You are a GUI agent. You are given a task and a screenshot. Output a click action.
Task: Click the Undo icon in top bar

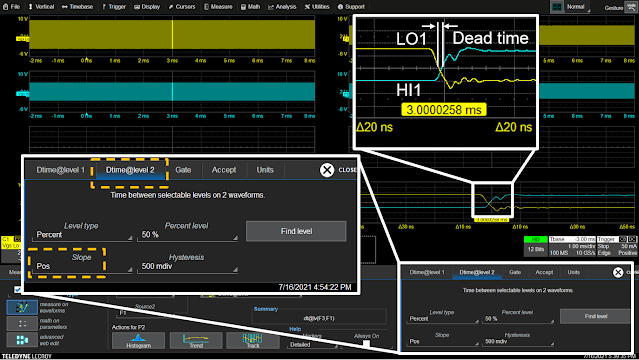631,7
